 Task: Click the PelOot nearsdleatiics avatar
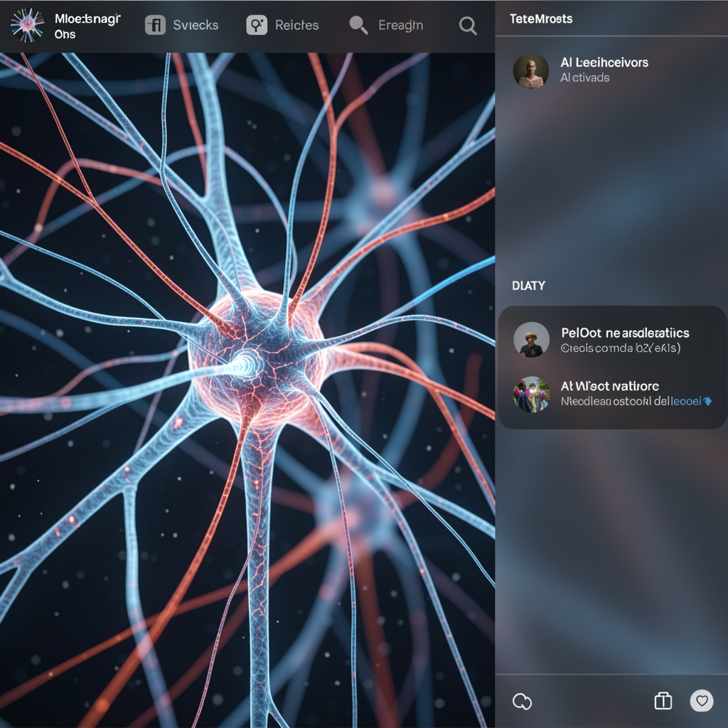531,339
